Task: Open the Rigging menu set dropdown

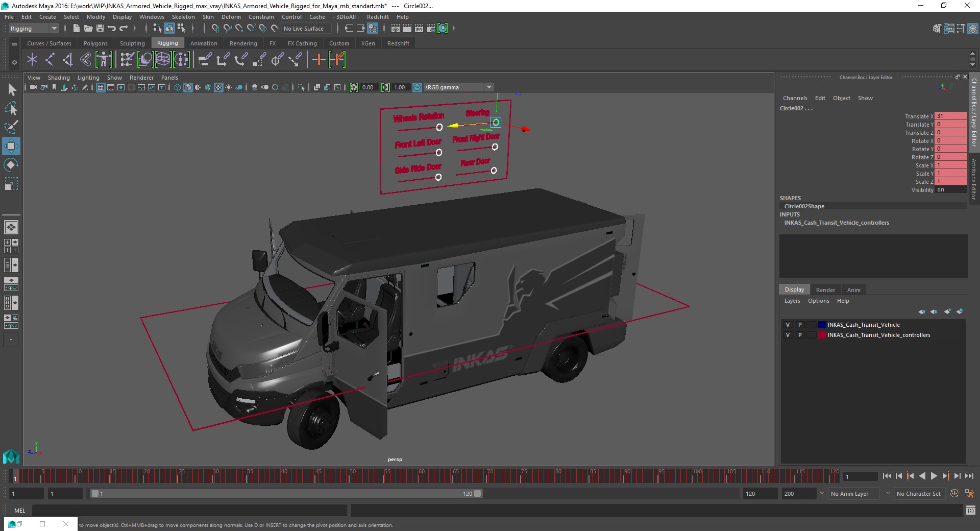Action: pyautogui.click(x=34, y=29)
